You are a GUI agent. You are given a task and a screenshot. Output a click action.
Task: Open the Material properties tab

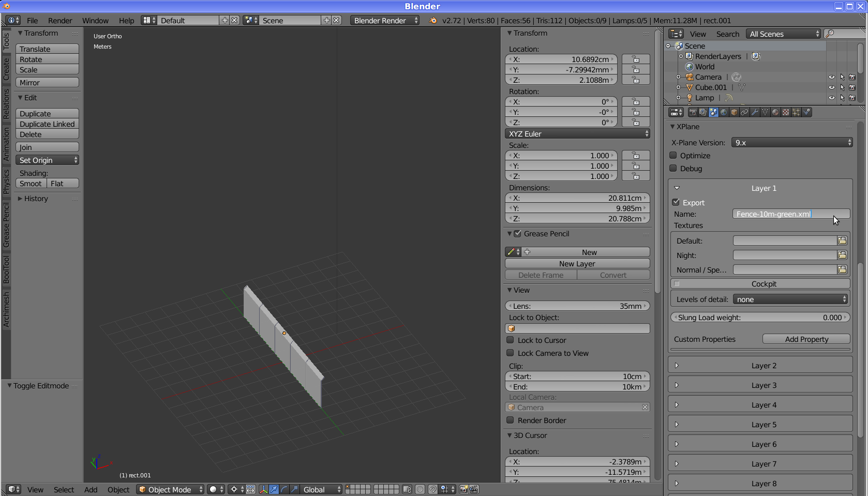coord(775,112)
